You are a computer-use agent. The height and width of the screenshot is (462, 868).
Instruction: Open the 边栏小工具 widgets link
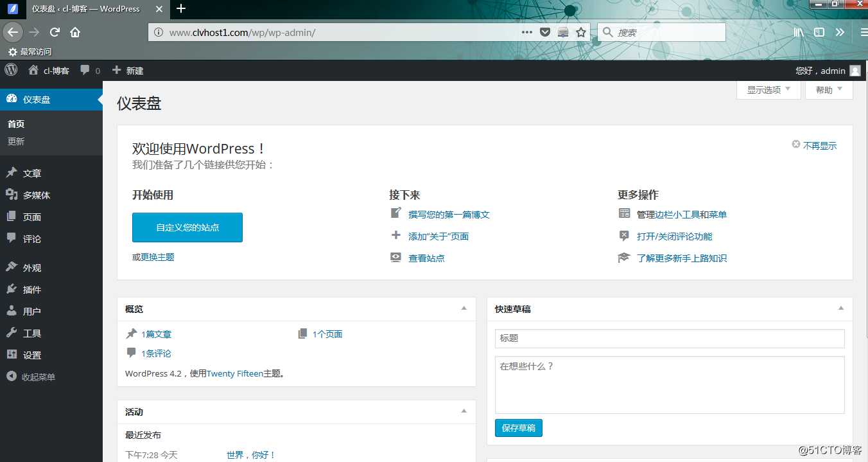point(678,215)
